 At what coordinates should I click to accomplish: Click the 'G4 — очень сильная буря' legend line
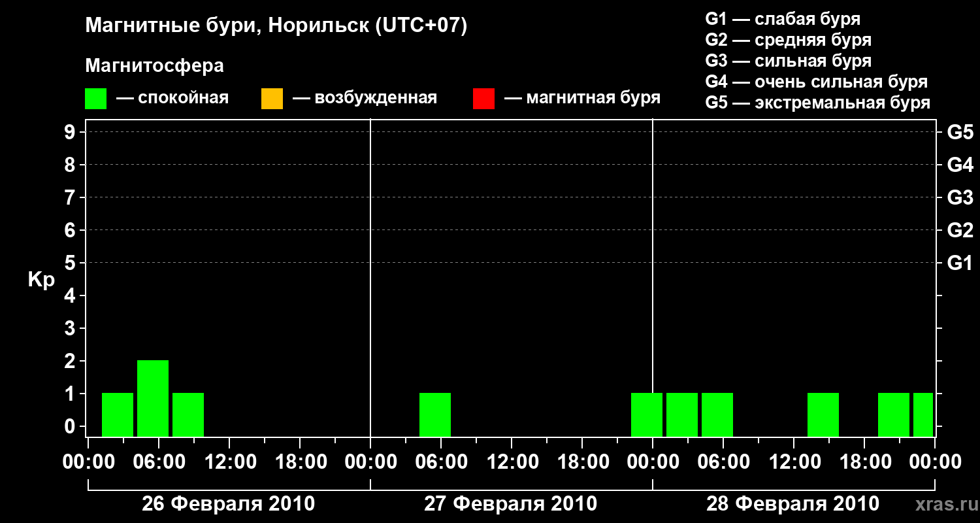[x=817, y=82]
